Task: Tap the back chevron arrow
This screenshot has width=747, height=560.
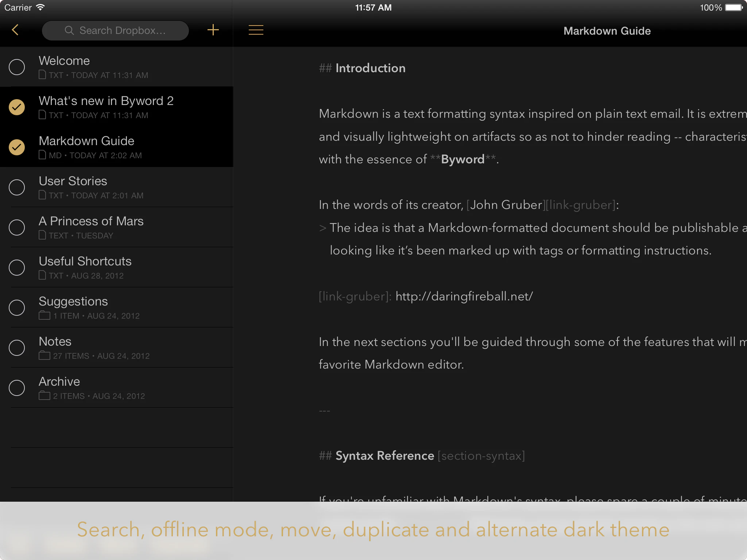Action: click(15, 30)
